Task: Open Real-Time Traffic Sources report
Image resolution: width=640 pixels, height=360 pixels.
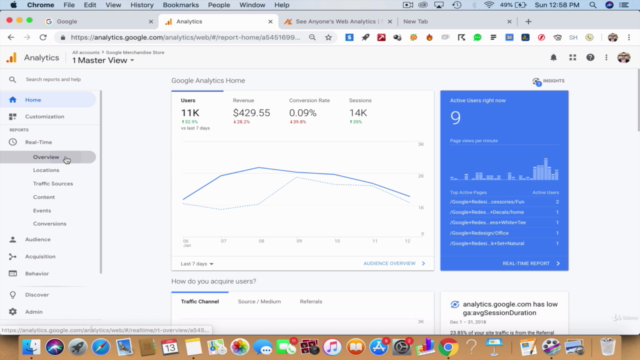Action: pyautogui.click(x=53, y=184)
